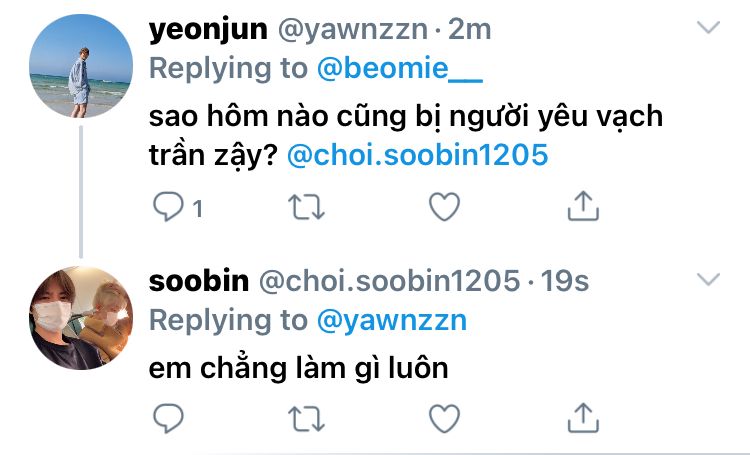
Task: Reply to yeonjun's tweet
Action: 168,207
